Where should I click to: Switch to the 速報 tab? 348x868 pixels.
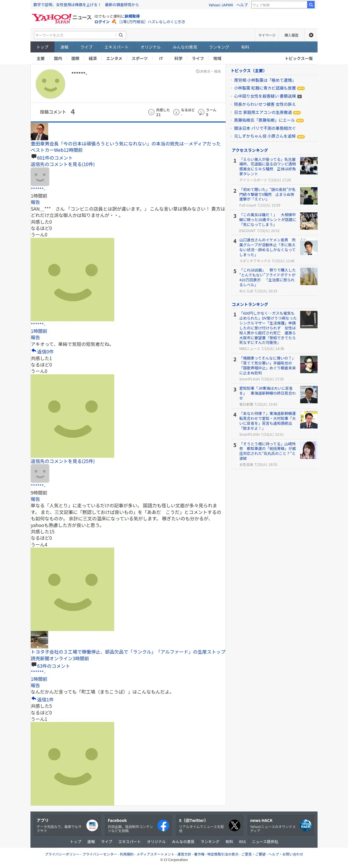click(64, 47)
